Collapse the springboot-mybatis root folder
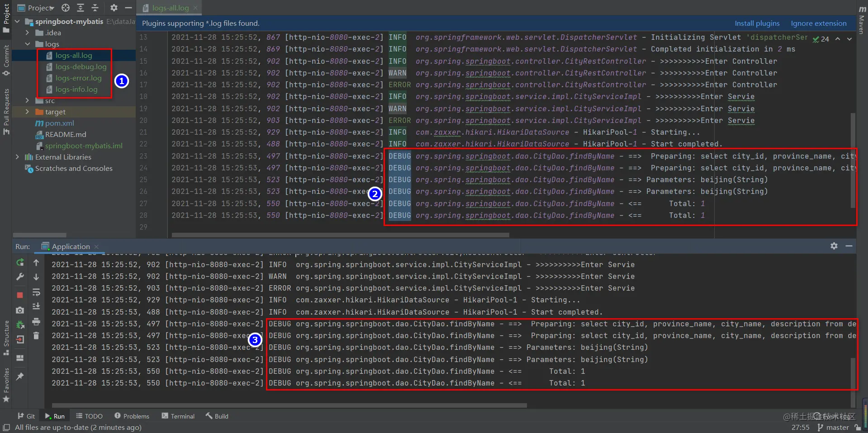The height and width of the screenshot is (433, 868). coord(17,21)
